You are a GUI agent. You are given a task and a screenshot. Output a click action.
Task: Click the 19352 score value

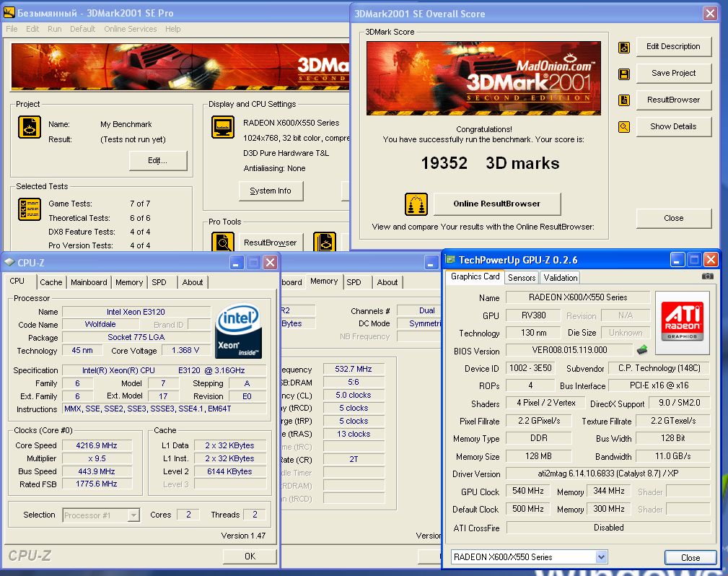(444, 163)
